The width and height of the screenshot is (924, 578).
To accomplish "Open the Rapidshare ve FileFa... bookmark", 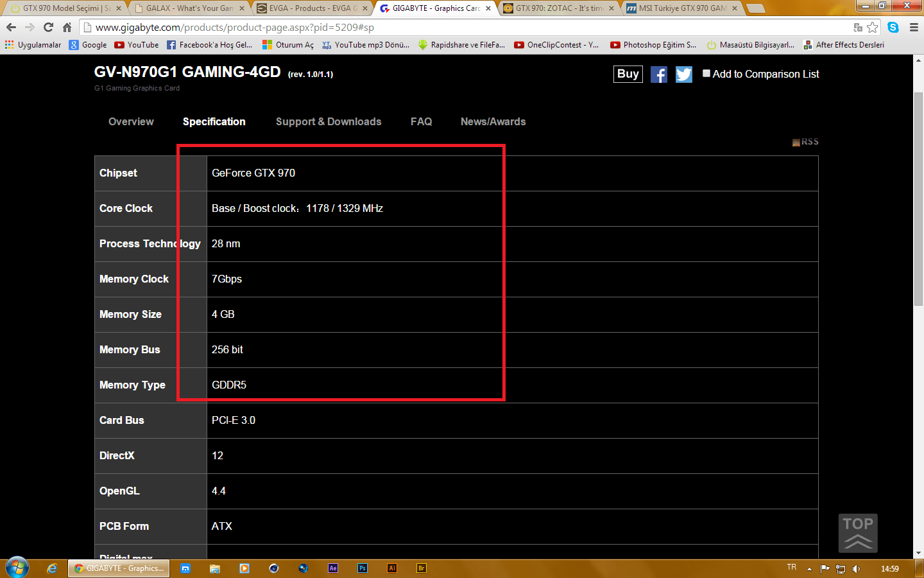I will point(461,45).
